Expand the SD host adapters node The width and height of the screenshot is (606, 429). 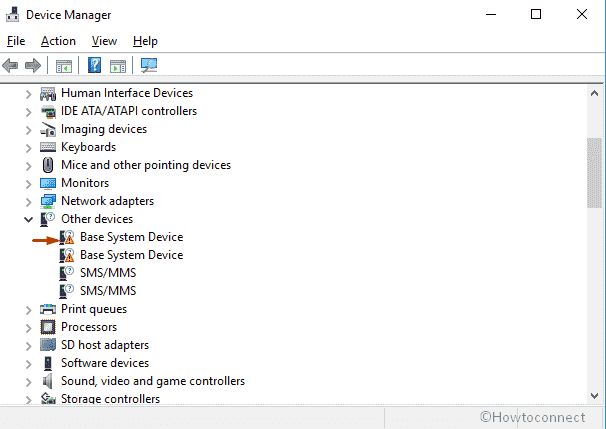point(28,346)
